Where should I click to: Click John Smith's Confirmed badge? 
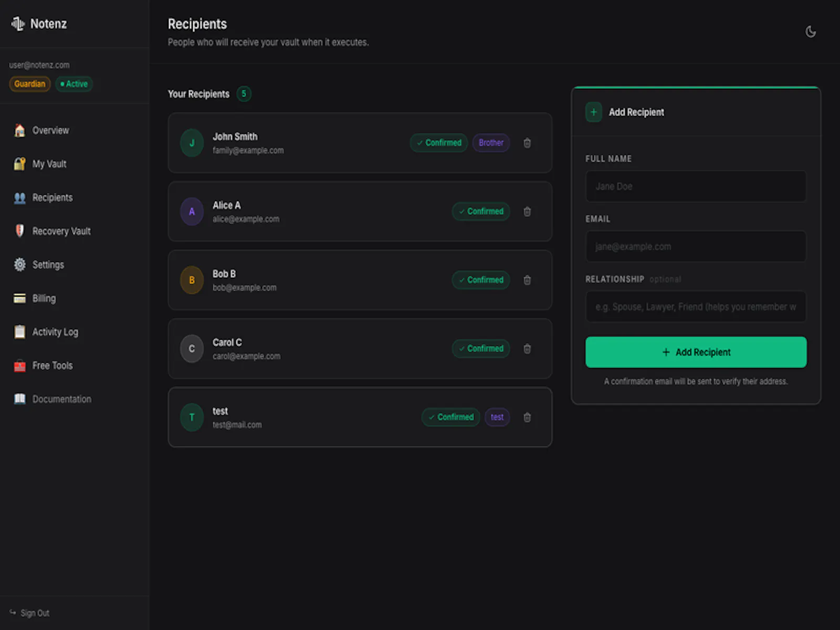(x=439, y=143)
